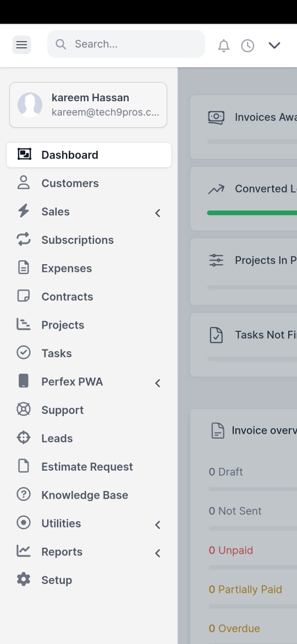The height and width of the screenshot is (644, 297).
Task: Expand the Sales submenu arrow
Action: point(157,213)
